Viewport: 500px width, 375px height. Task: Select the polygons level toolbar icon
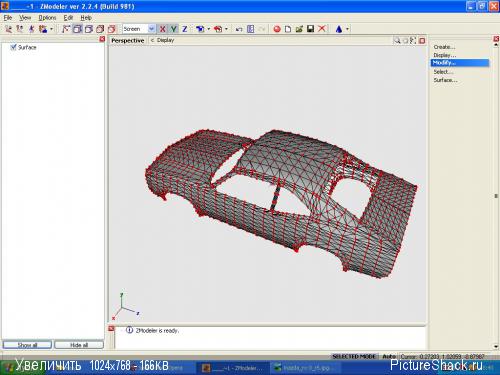31,29
